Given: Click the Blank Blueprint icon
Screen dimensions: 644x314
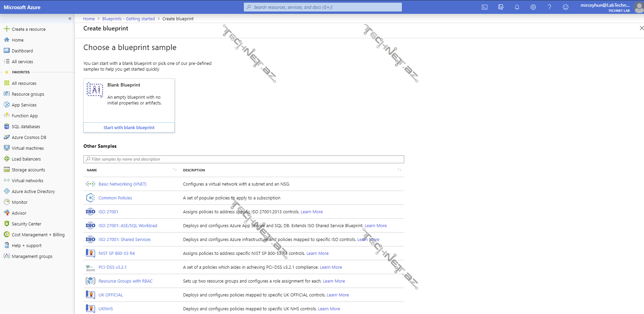Looking at the screenshot, I should [95, 90].
